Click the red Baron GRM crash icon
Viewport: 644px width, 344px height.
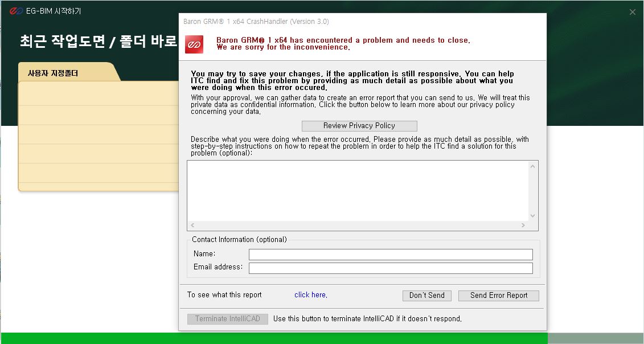pos(194,44)
